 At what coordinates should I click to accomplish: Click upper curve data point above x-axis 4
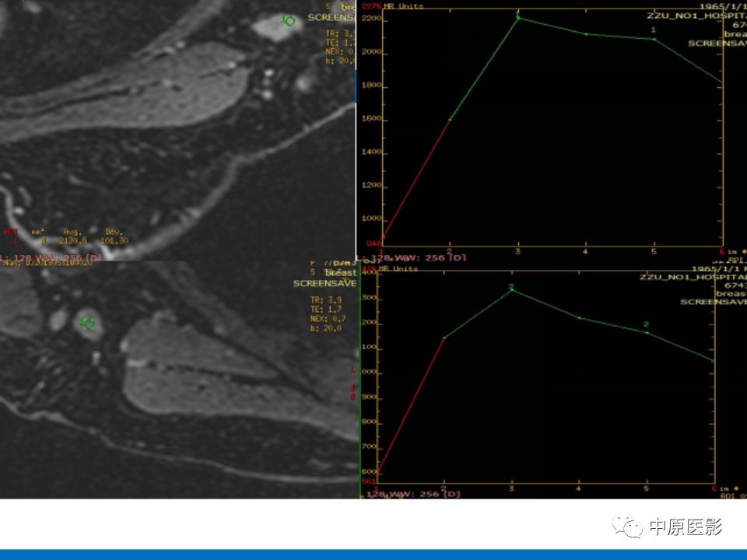coord(586,34)
